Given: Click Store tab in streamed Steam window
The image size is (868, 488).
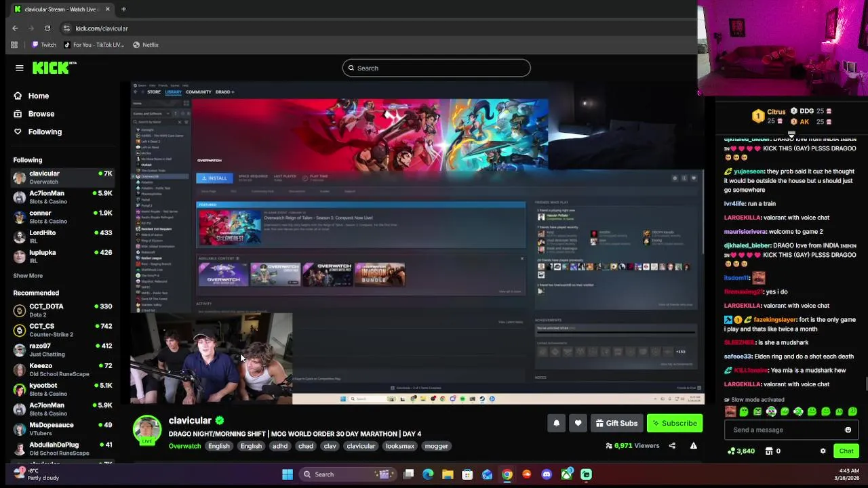Looking at the screenshot, I should click(x=154, y=91).
